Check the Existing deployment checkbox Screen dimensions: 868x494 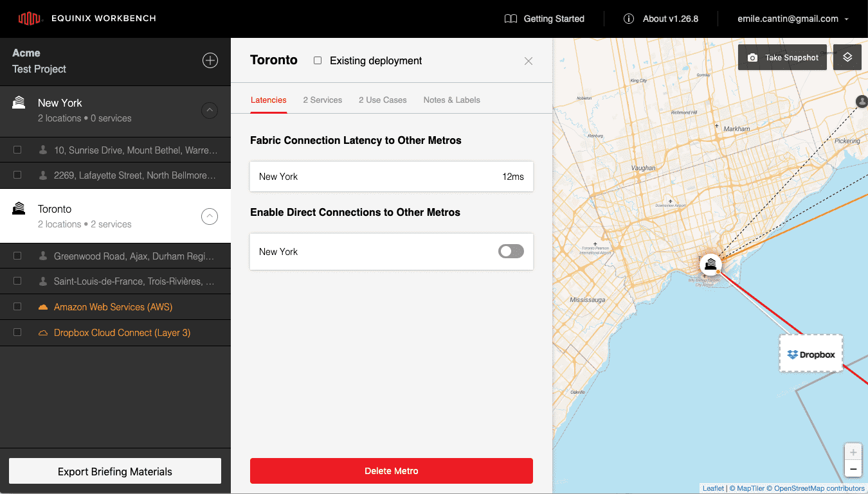pyautogui.click(x=318, y=60)
